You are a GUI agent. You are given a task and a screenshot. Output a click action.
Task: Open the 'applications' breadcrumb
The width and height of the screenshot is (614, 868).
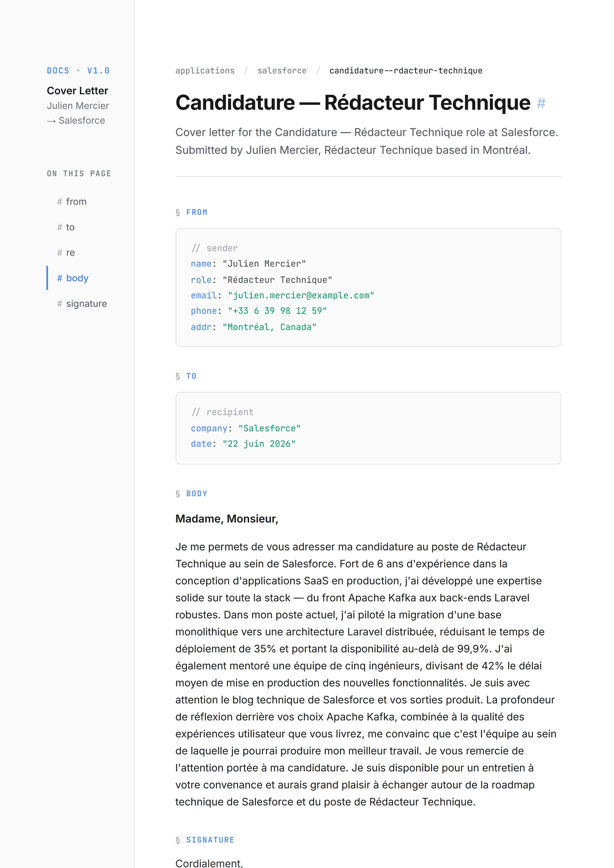[205, 71]
